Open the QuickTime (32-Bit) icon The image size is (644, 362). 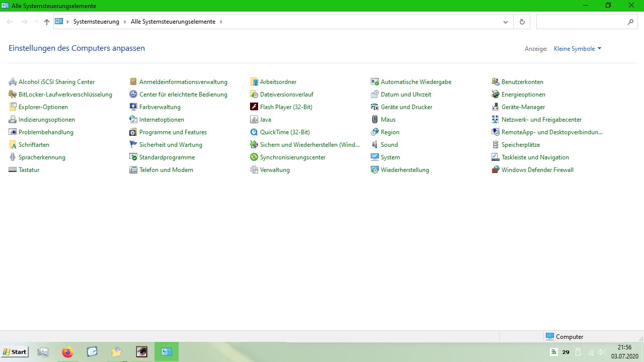tap(254, 132)
